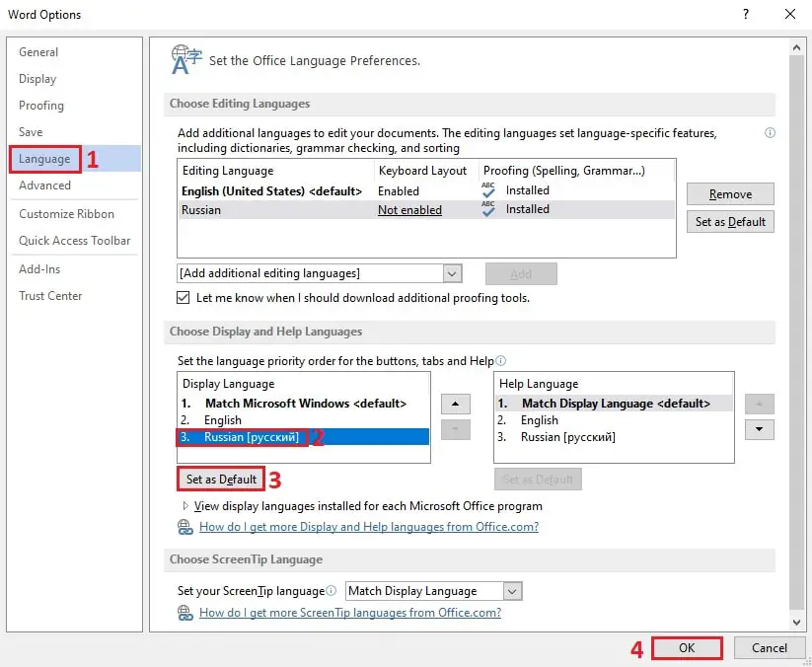The height and width of the screenshot is (667, 812).
Task: Click the info icon next to ScreenTip language
Action: pyautogui.click(x=332, y=591)
